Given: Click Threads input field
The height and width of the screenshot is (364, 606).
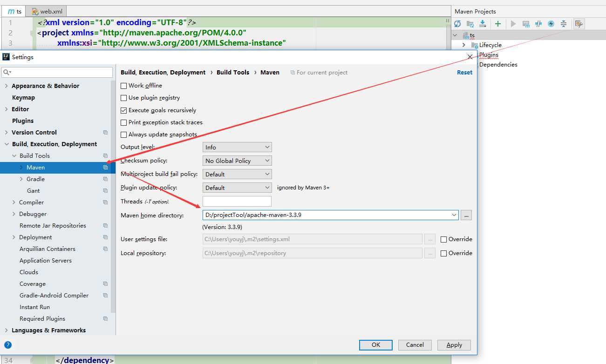Looking at the screenshot, I should [x=237, y=201].
